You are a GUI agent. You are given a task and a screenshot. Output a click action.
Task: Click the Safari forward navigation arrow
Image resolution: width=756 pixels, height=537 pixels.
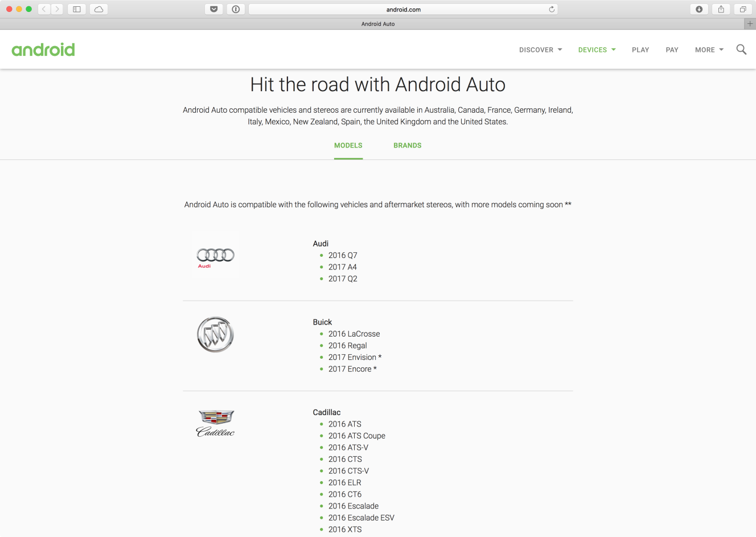tap(57, 9)
